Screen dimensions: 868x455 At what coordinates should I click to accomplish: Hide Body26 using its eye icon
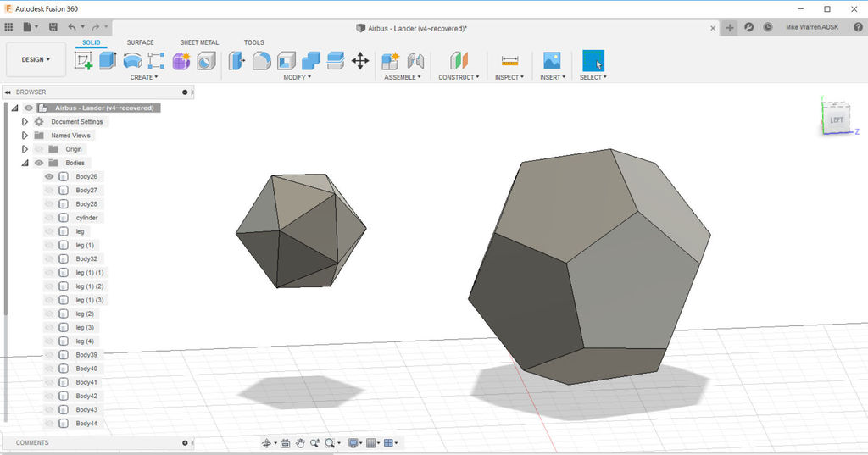click(x=49, y=176)
